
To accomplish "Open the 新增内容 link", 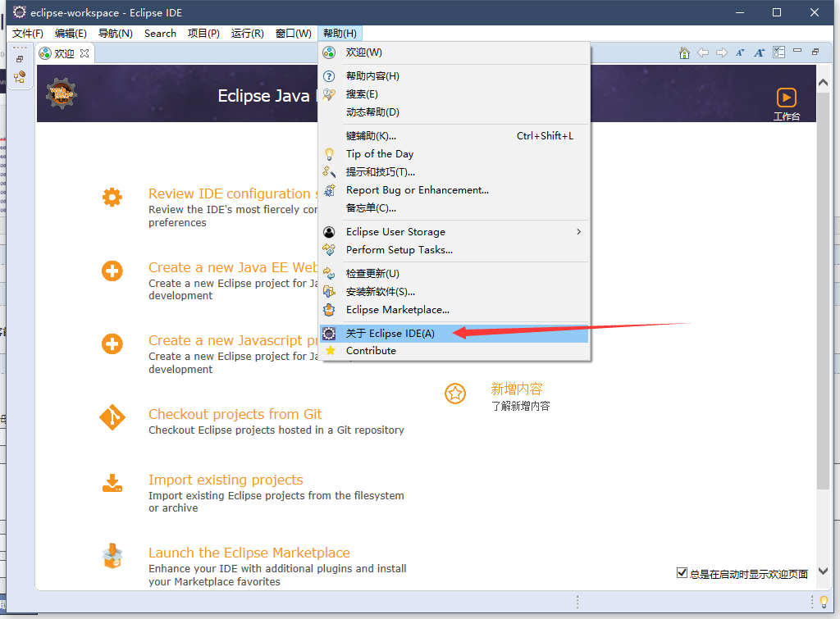I will point(517,389).
